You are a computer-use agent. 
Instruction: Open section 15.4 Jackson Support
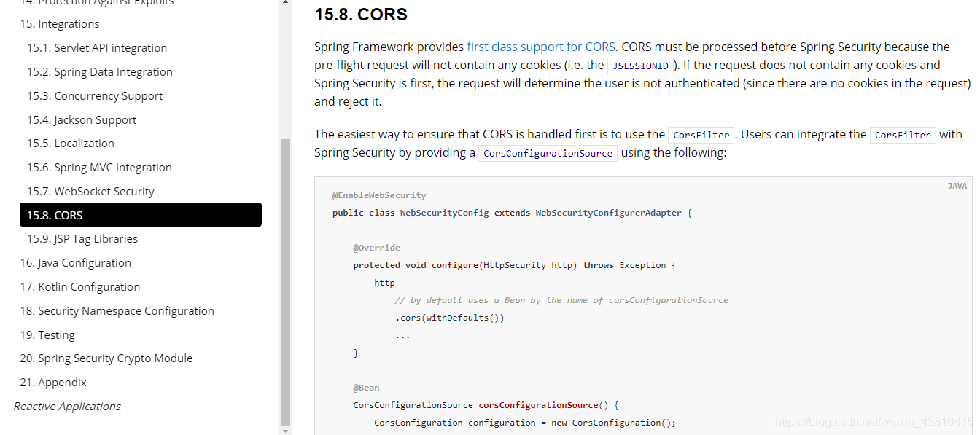pyautogui.click(x=81, y=119)
